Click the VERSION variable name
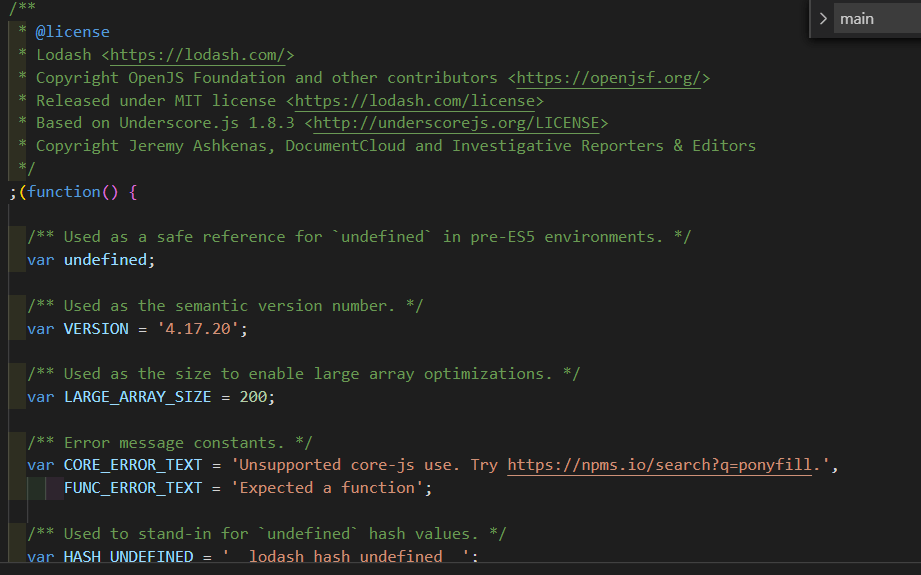 (96, 329)
